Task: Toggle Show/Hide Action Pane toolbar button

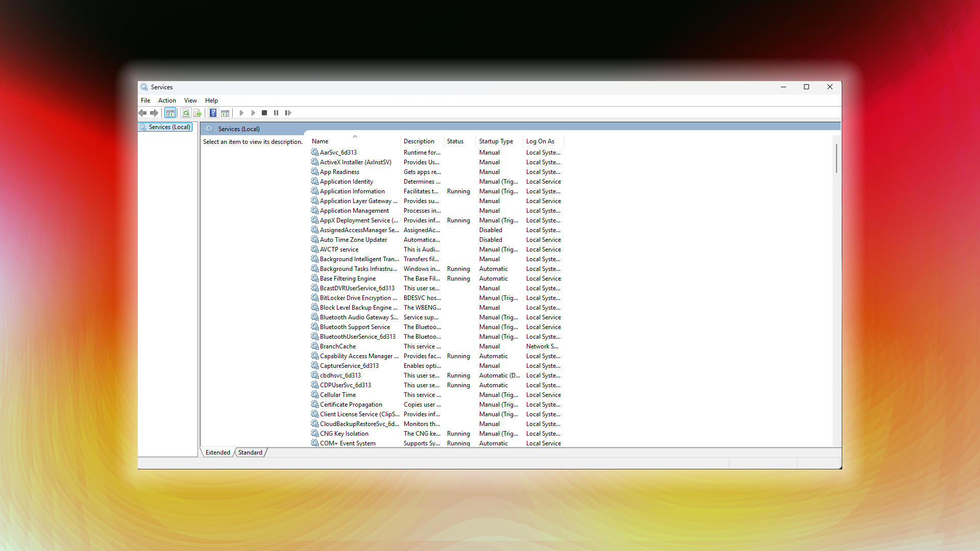Action: pos(225,113)
